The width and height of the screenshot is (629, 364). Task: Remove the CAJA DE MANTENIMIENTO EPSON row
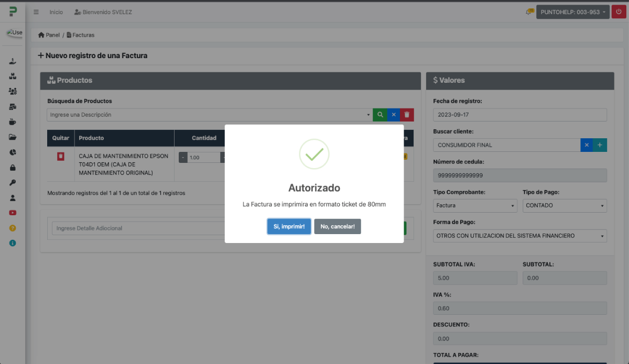(61, 157)
